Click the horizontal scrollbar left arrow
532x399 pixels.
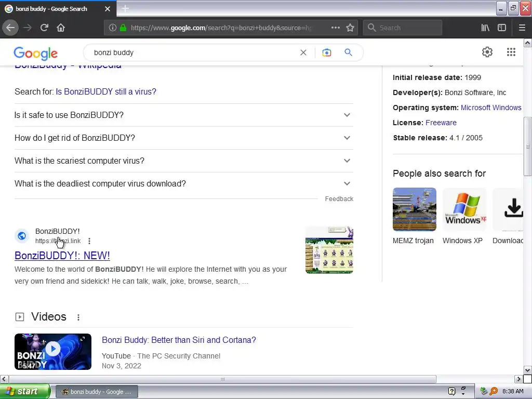point(4,379)
